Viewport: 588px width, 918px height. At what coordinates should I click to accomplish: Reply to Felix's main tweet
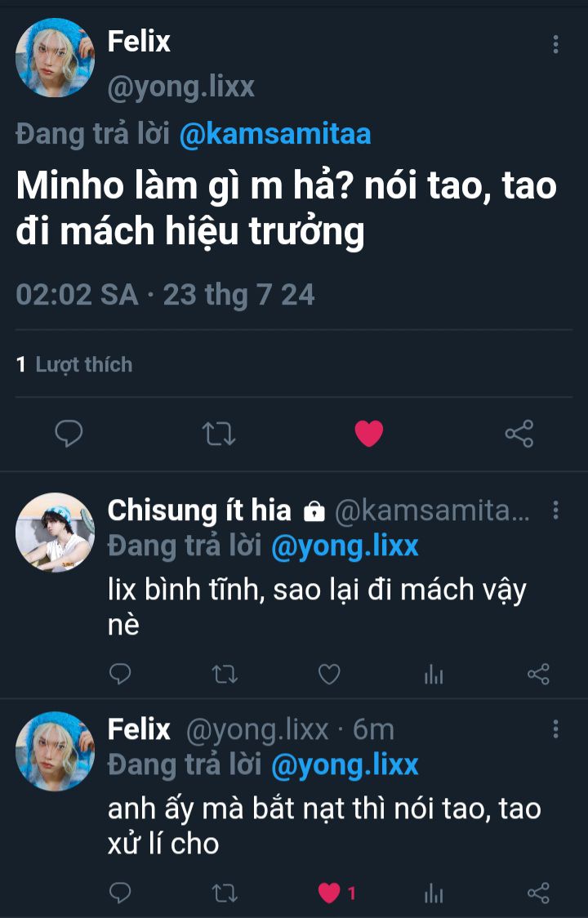pos(69,434)
